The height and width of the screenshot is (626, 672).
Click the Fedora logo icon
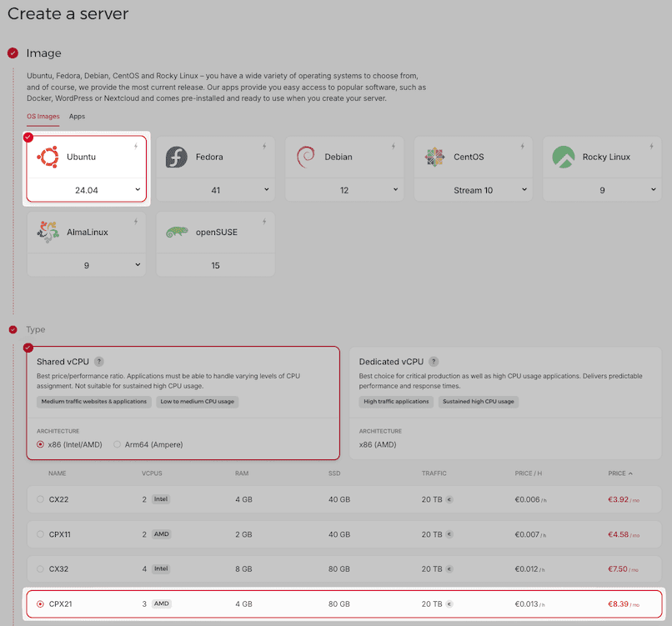[x=177, y=157]
